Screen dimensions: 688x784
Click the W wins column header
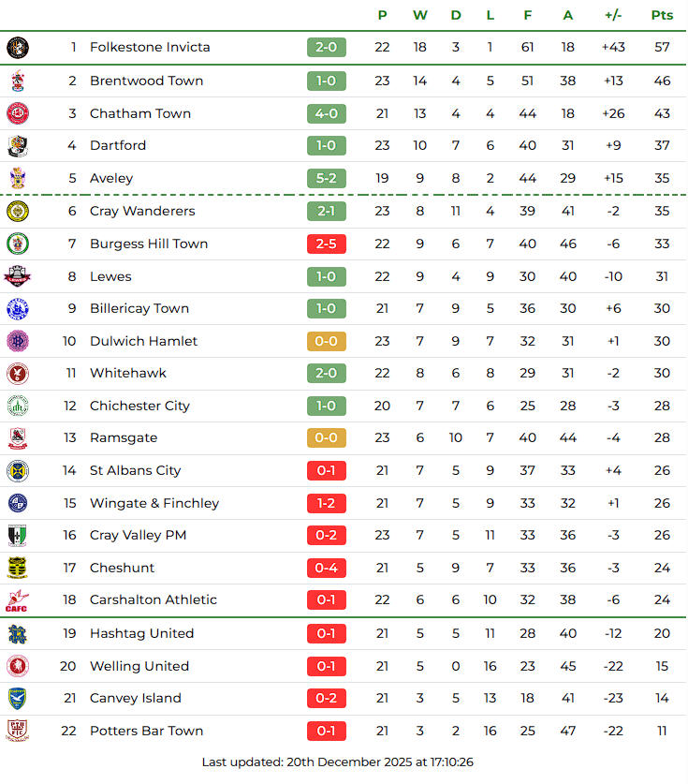click(420, 15)
